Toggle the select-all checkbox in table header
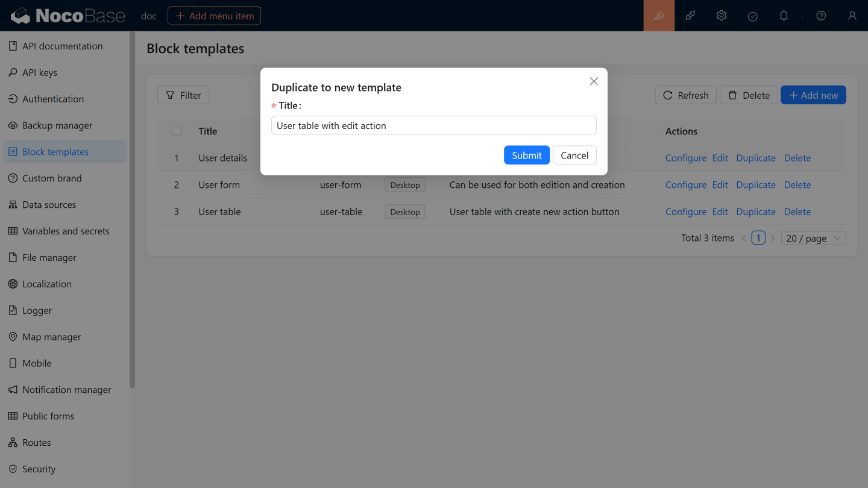Screen dimensions: 868x488 coord(177,131)
